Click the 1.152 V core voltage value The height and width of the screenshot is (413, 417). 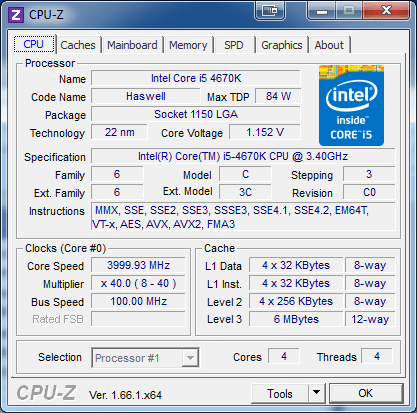265,132
